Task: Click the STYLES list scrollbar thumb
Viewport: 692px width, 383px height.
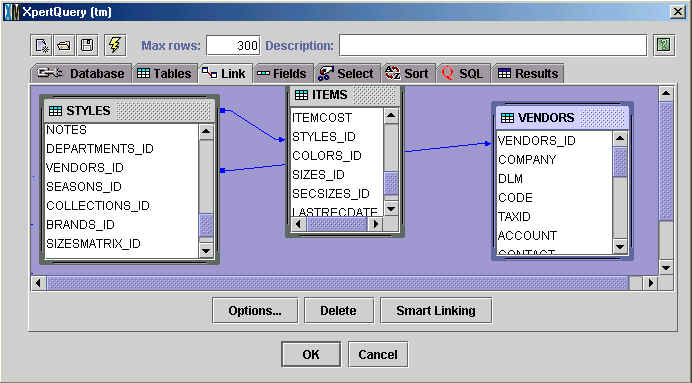Action: (x=206, y=225)
